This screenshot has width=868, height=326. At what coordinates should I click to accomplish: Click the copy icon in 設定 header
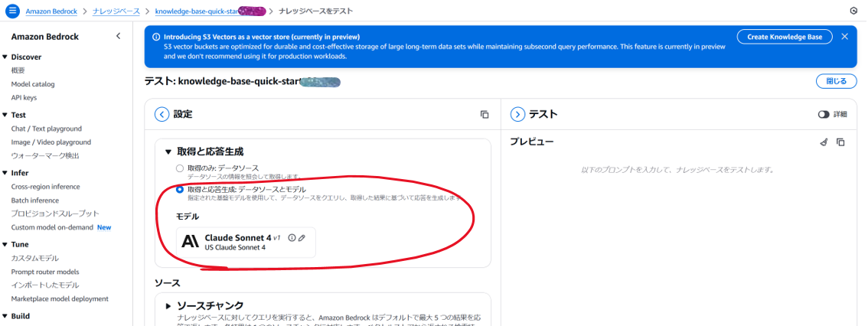(x=485, y=115)
